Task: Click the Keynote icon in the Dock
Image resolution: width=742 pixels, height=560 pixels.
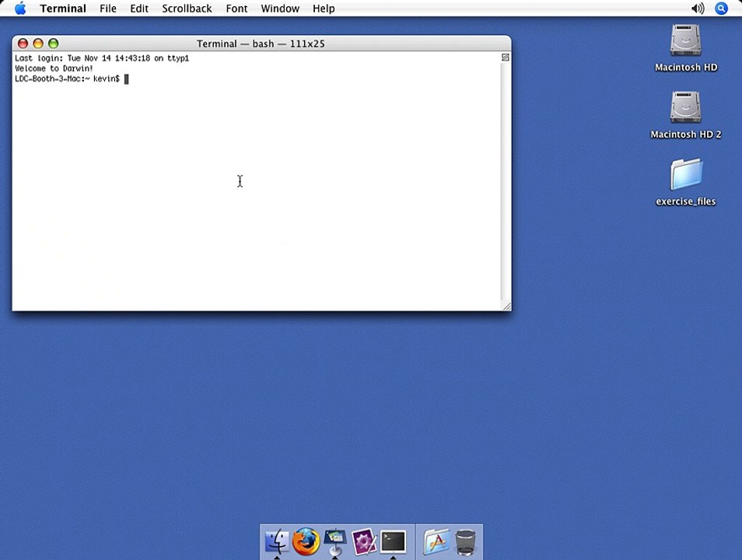Action: point(335,541)
